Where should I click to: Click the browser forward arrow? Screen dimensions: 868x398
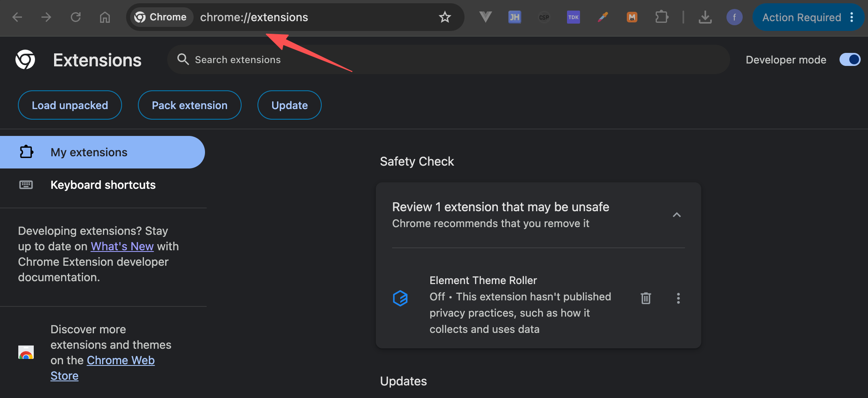(46, 17)
